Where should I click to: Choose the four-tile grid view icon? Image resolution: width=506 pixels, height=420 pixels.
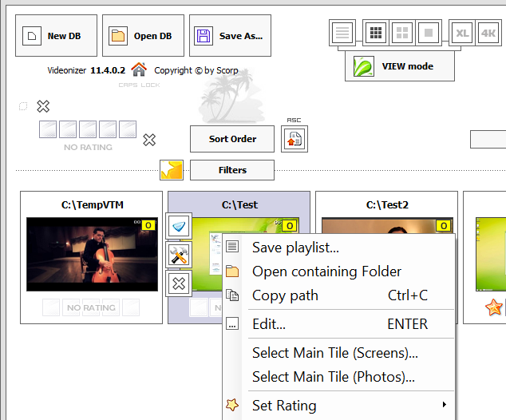point(402,33)
